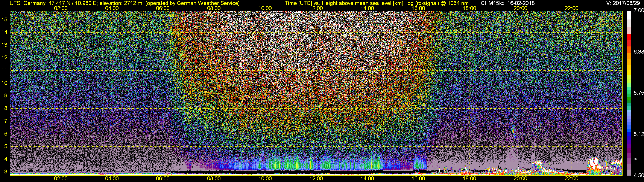Select the '06:00' label on bottom time axis

(x=163, y=179)
